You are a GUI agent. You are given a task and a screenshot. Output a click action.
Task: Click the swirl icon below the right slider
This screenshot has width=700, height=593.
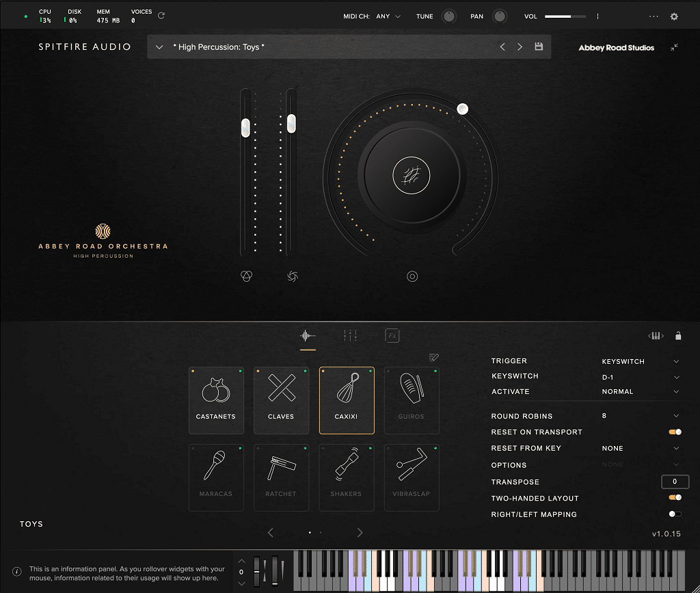click(x=293, y=276)
